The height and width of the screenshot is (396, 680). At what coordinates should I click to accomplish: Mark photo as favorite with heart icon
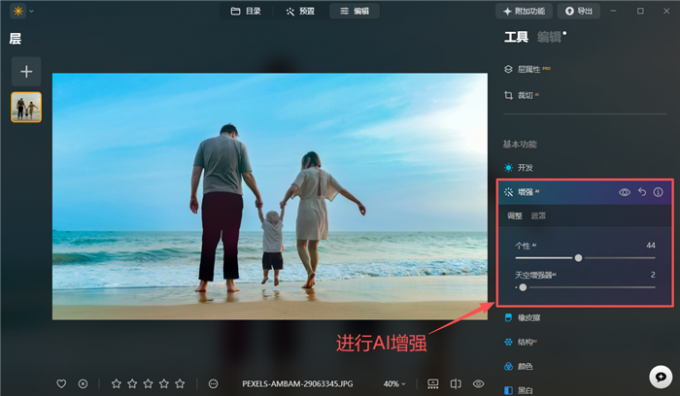click(x=62, y=383)
